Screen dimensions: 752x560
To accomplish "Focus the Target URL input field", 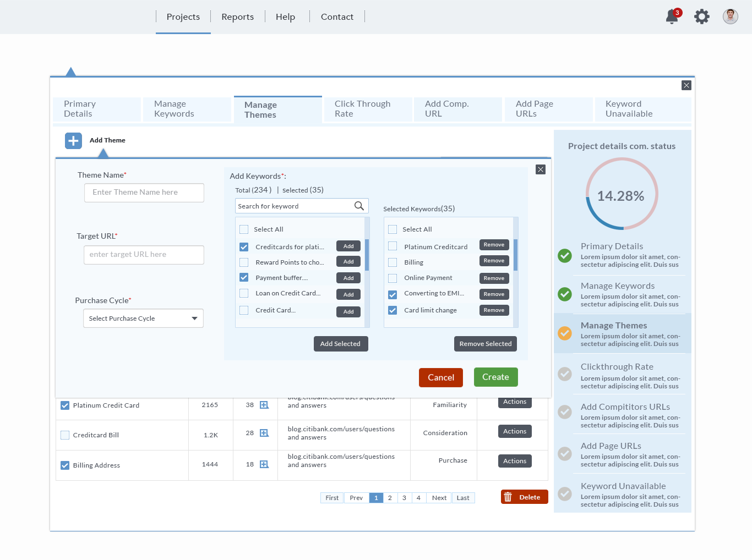I will [144, 255].
